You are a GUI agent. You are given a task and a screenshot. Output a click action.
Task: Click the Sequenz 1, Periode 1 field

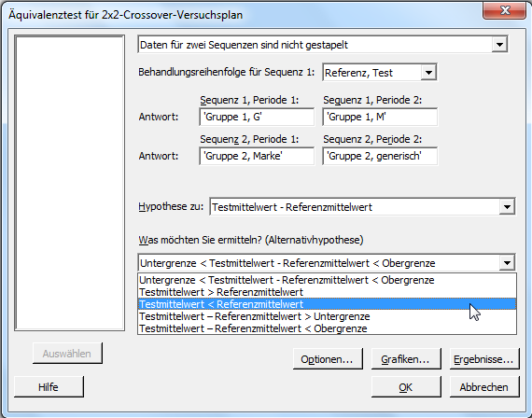(x=257, y=117)
